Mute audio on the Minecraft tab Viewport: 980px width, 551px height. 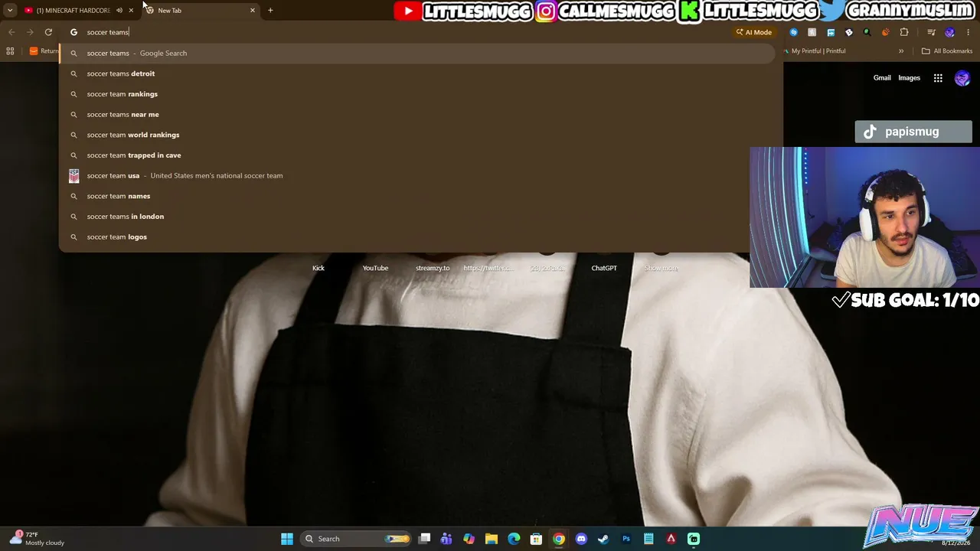(119, 10)
